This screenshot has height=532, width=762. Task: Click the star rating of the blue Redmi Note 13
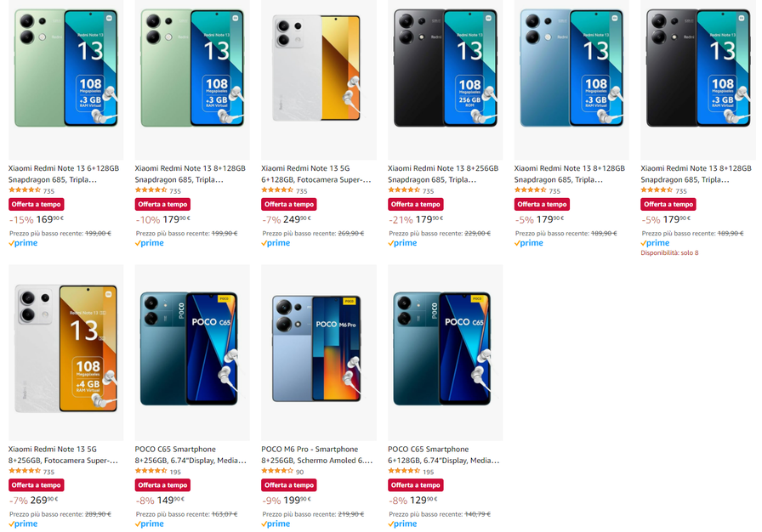pyautogui.click(x=530, y=190)
